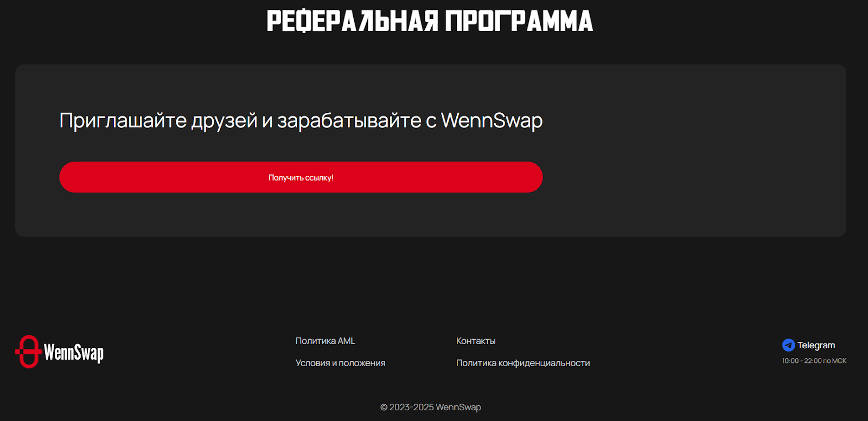Click the Telegram text label

[816, 345]
